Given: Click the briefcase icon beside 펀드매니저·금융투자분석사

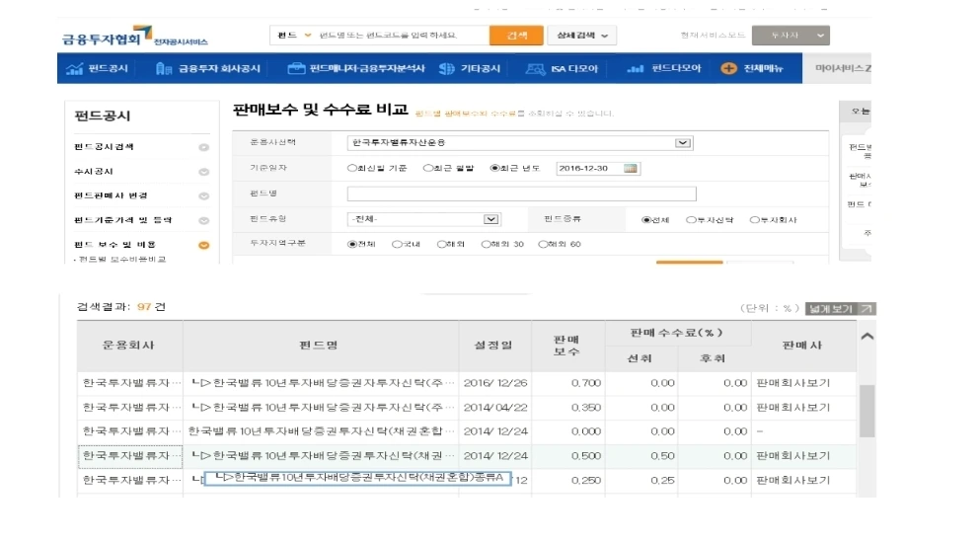Looking at the screenshot, I should (296, 68).
